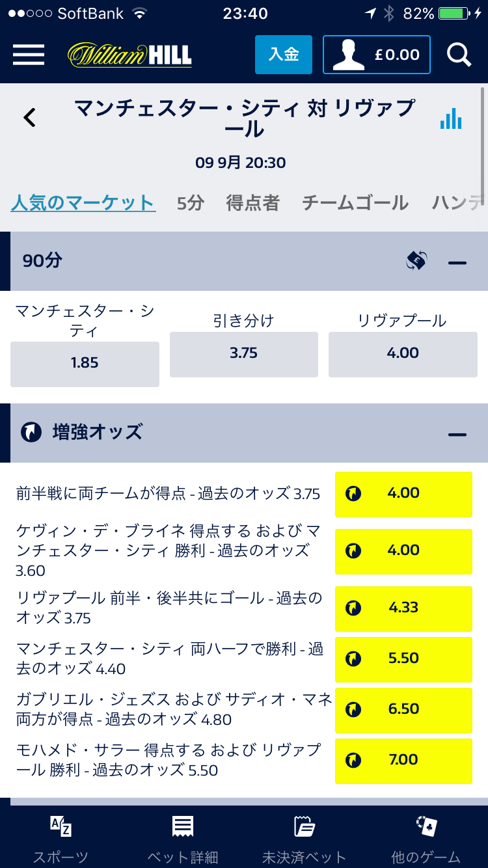Screen dimensions: 488x868
Task: Open the match statistics bar chart
Action: tap(451, 118)
